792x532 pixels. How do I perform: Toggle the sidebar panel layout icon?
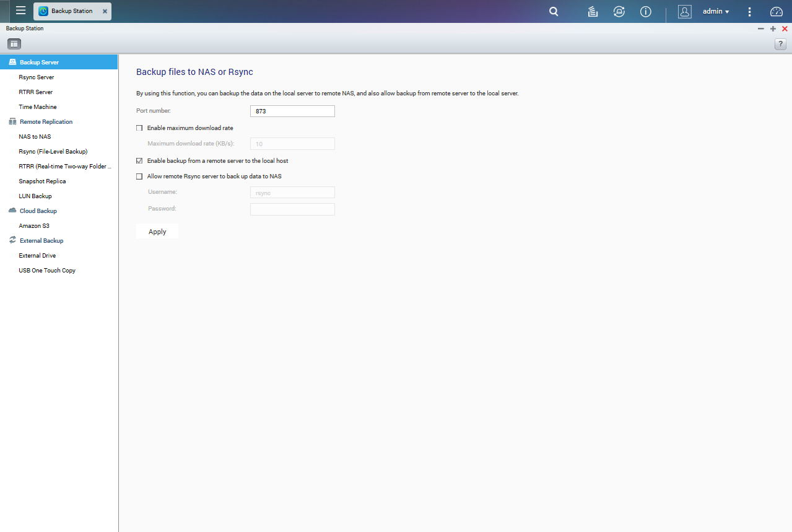click(x=14, y=44)
